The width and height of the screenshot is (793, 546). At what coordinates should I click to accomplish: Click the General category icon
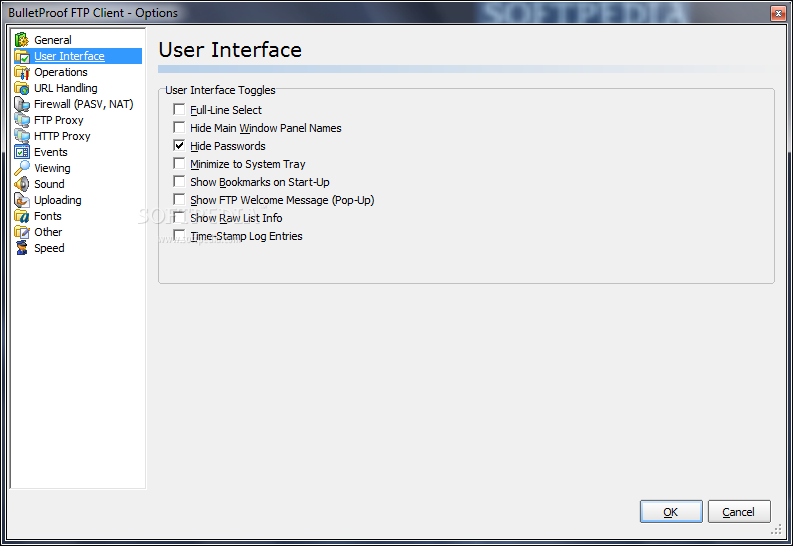click(x=22, y=39)
